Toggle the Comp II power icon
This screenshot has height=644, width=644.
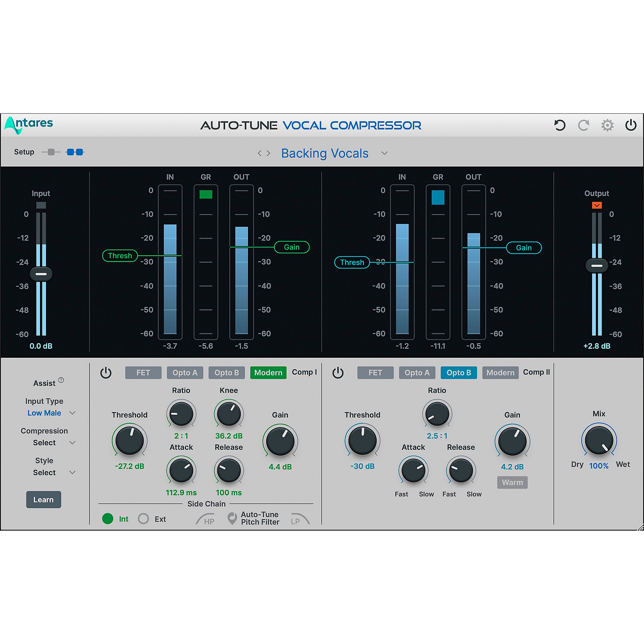[338, 373]
